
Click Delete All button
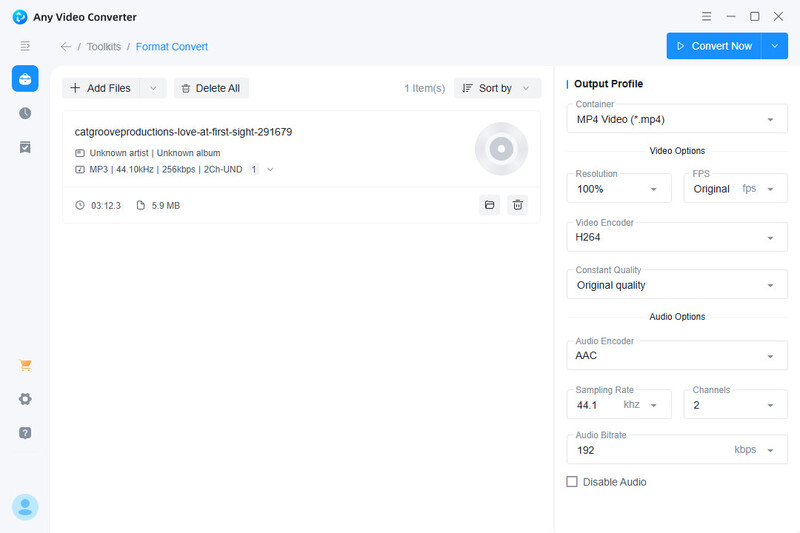click(211, 88)
